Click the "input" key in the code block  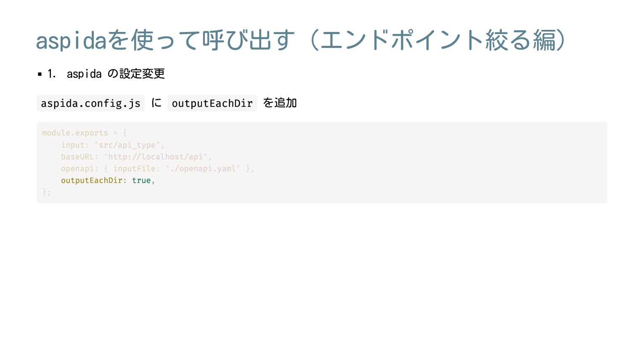pos(73,145)
